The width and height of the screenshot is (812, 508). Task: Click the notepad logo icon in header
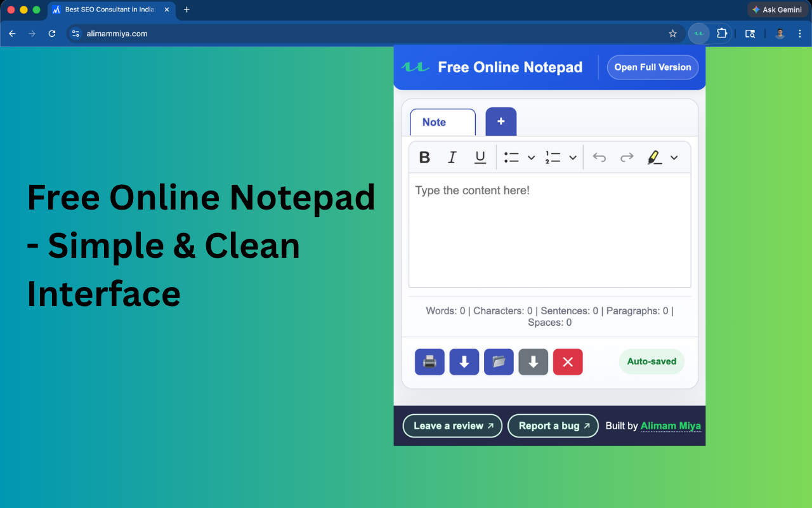pyautogui.click(x=416, y=67)
